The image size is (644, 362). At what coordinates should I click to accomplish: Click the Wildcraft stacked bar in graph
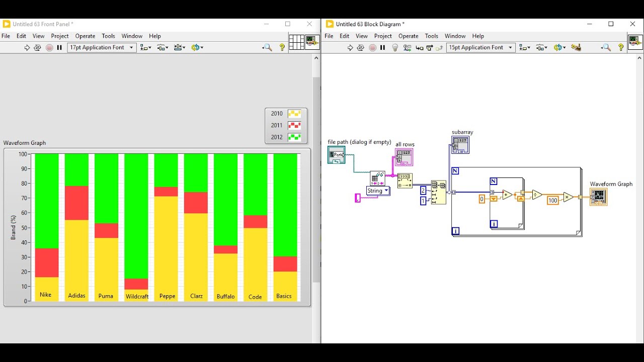coord(136,227)
